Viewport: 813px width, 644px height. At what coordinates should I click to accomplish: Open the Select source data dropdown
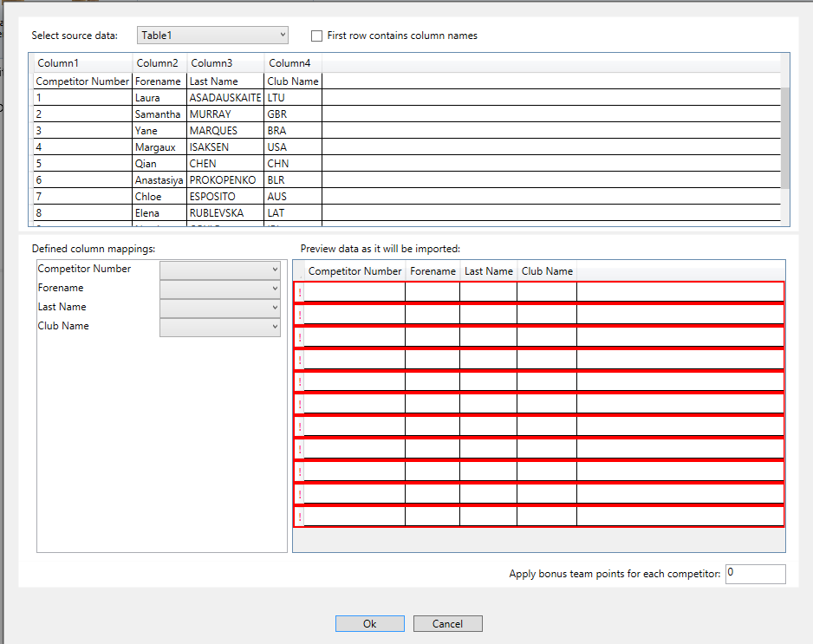click(x=212, y=36)
